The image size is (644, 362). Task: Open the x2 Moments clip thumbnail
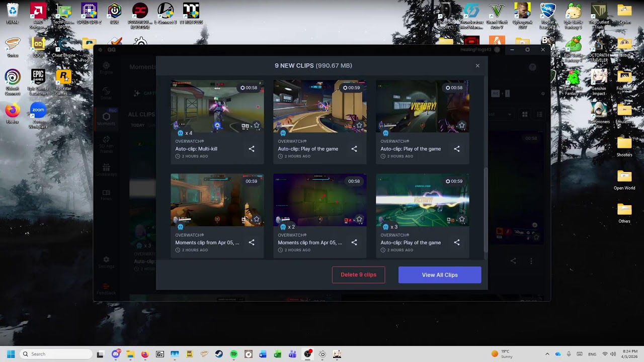320,200
